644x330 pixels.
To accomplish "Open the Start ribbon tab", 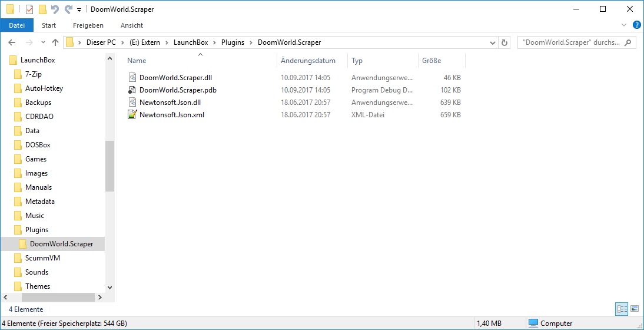I will (x=49, y=25).
